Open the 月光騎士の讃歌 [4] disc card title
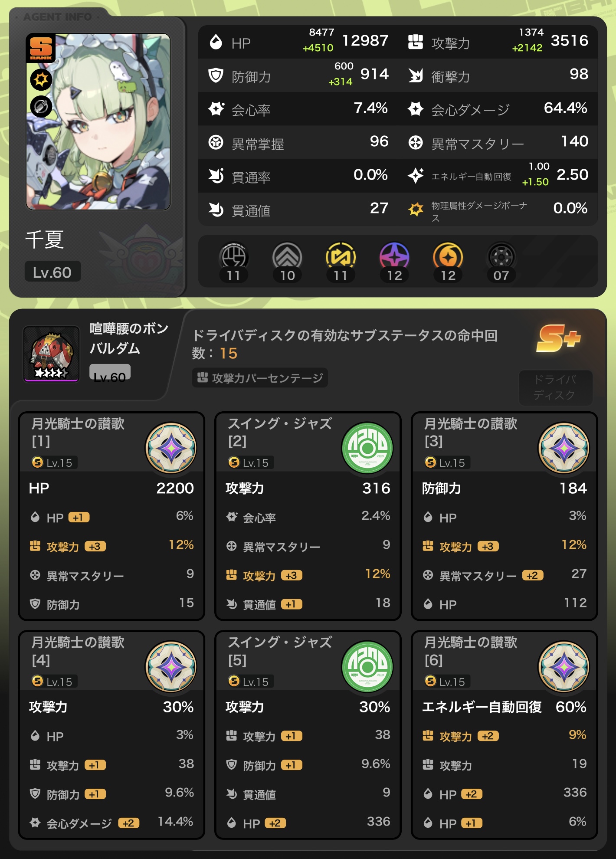 [x=78, y=651]
